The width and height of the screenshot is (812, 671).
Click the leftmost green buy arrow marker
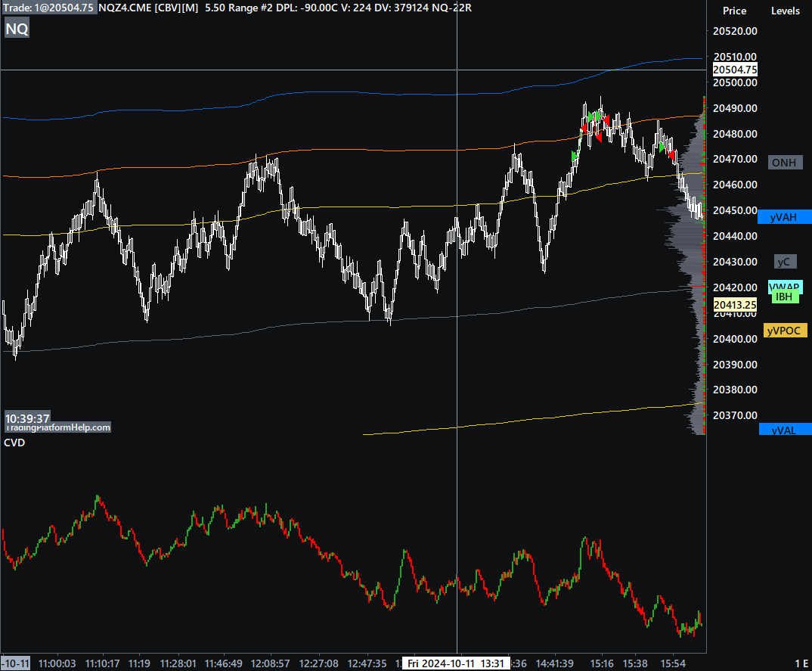[x=575, y=156]
